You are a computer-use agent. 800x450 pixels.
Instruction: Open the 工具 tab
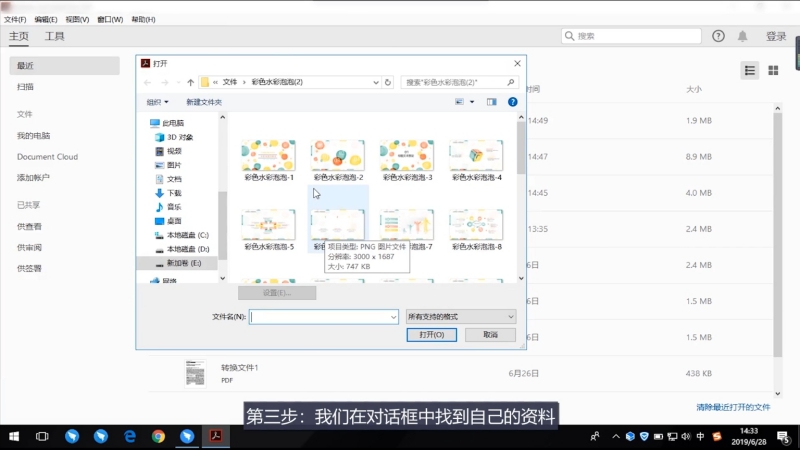click(x=54, y=36)
